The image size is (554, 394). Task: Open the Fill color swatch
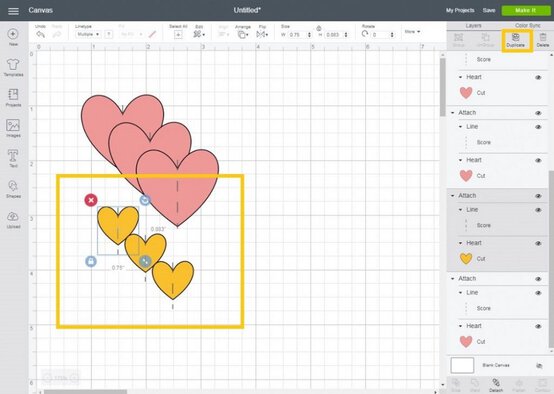(152, 34)
